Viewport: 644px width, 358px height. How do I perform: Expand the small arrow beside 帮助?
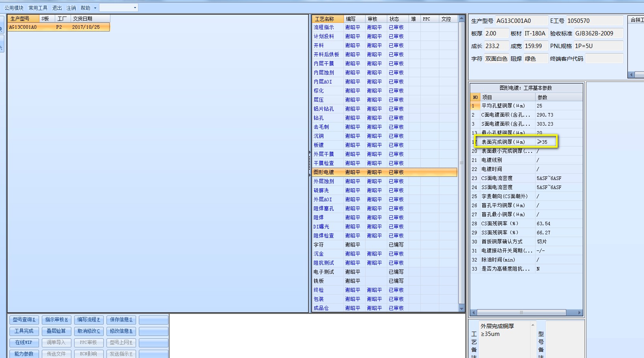[95, 8]
